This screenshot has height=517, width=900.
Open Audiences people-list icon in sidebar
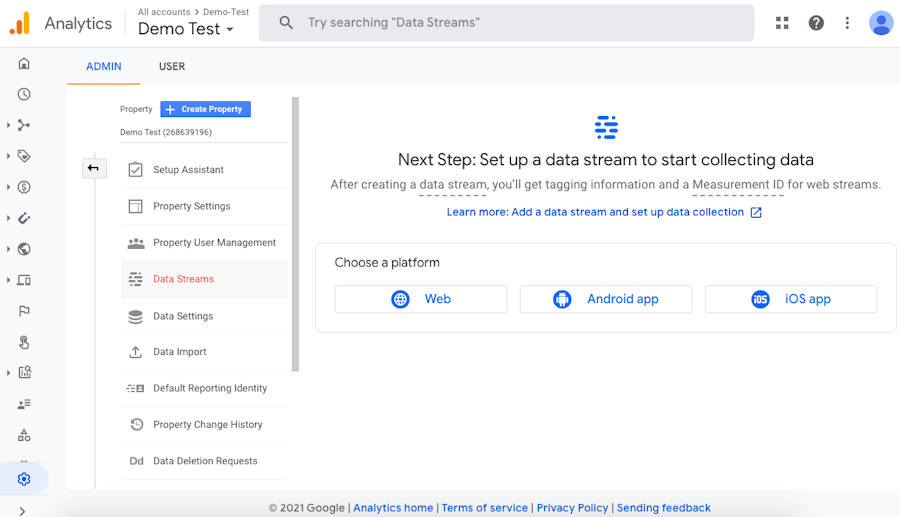[24, 404]
